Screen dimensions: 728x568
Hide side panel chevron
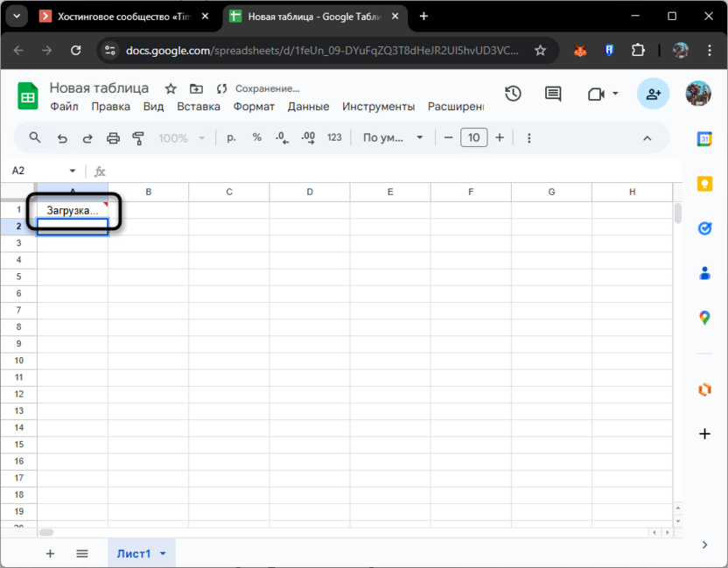pos(704,544)
